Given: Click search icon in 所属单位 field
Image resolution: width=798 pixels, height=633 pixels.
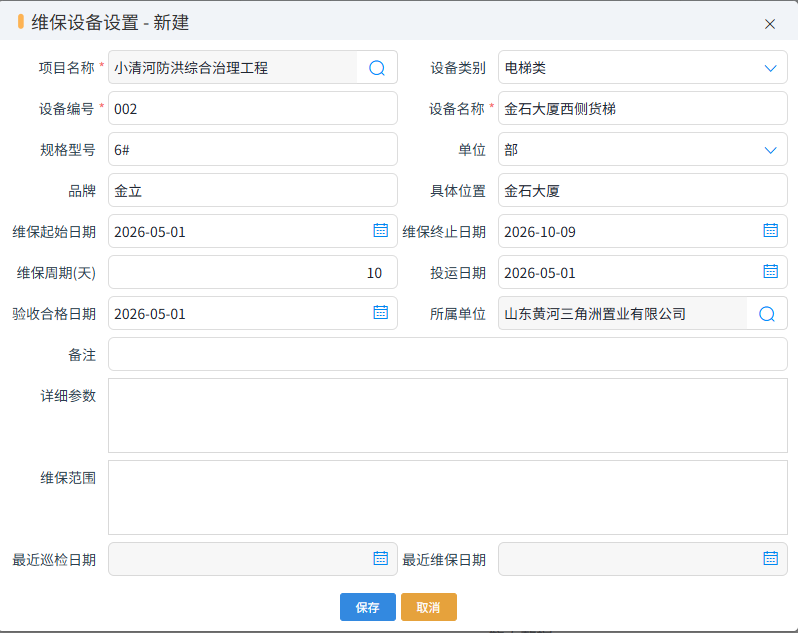Looking at the screenshot, I should [x=766, y=314].
